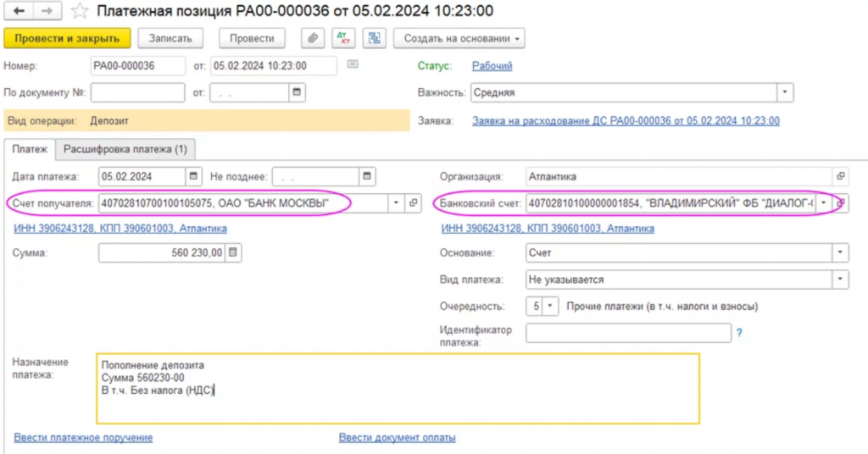Open calendar picker for payment date
Viewport: 868px width, 454px height.
[193, 177]
